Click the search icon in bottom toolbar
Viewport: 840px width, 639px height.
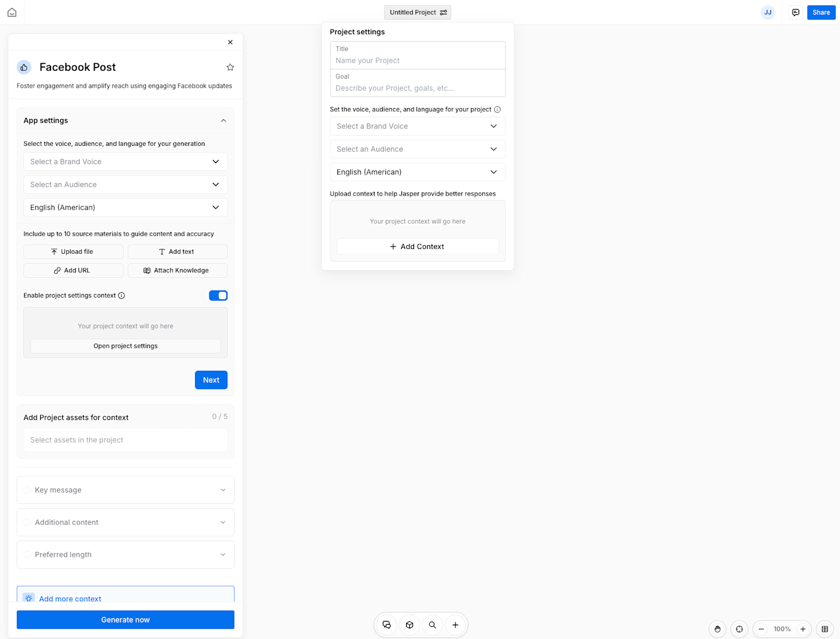(x=432, y=625)
